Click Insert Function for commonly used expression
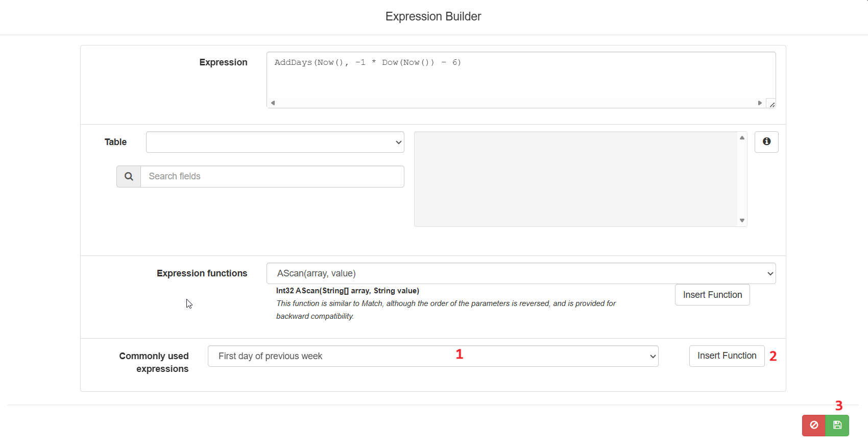868x446 pixels. tap(727, 356)
